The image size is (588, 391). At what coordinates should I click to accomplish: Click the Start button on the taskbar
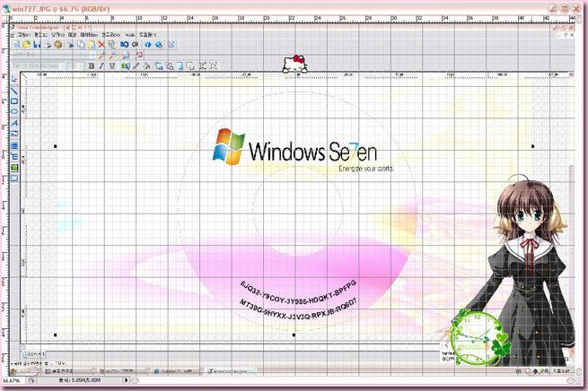[x=24, y=371]
